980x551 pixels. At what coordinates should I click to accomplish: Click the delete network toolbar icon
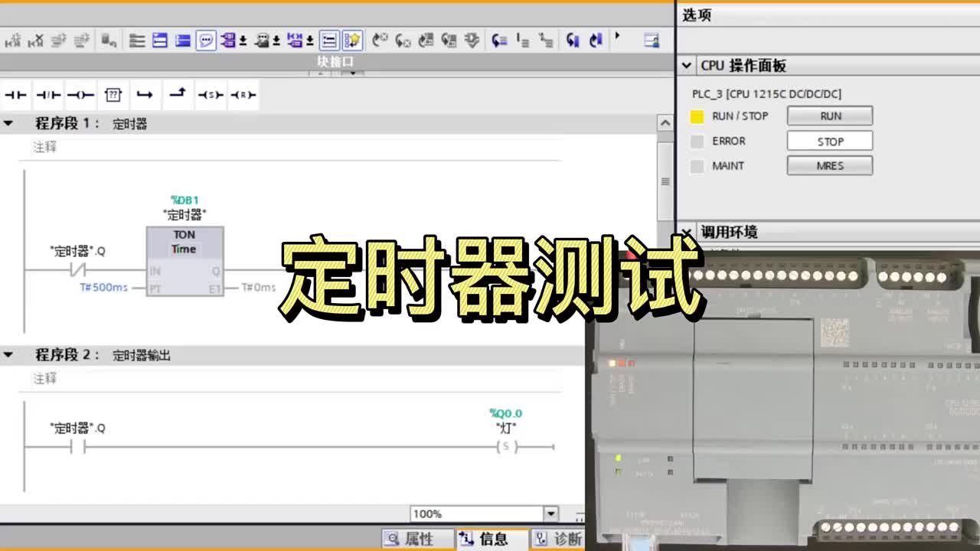(36, 41)
